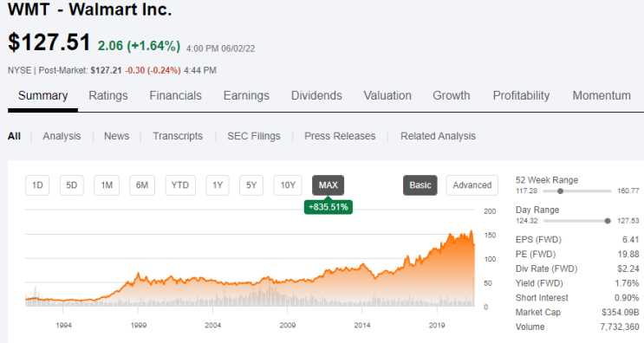Click the 2014 x-axis label

click(x=362, y=326)
